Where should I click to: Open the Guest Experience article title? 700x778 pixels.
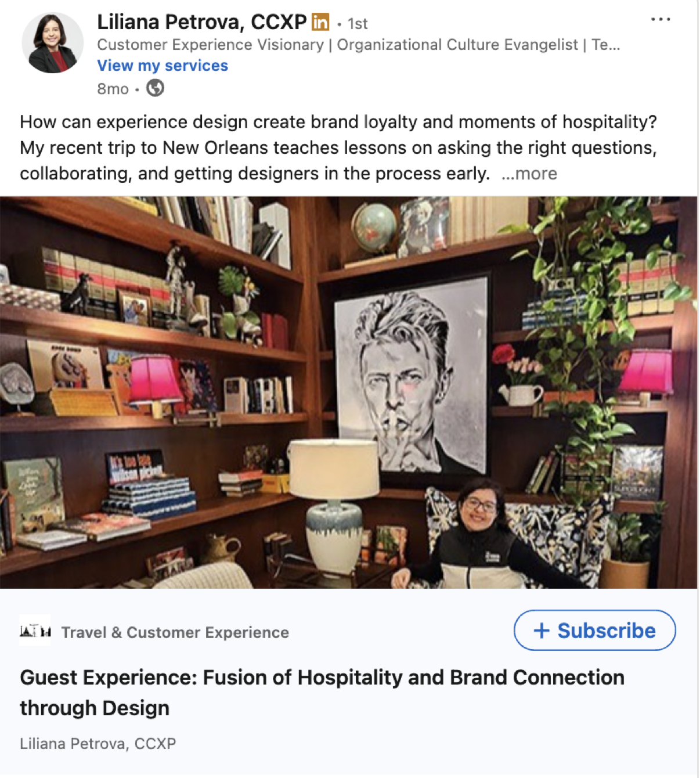point(322,693)
